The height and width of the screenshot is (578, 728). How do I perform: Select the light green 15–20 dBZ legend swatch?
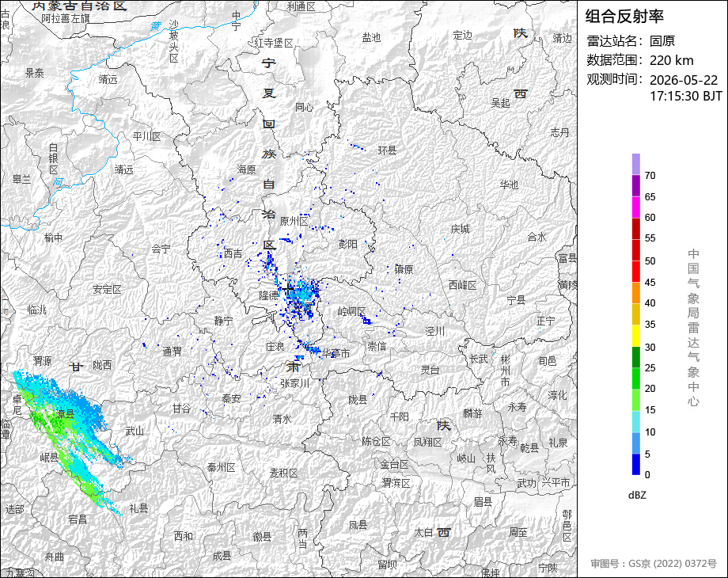coord(635,400)
